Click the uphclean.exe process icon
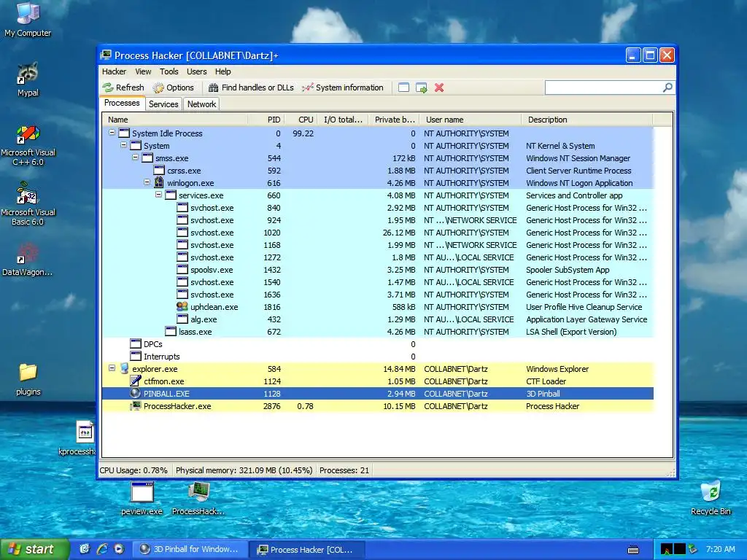Viewport: 747px width, 560px height. point(182,307)
